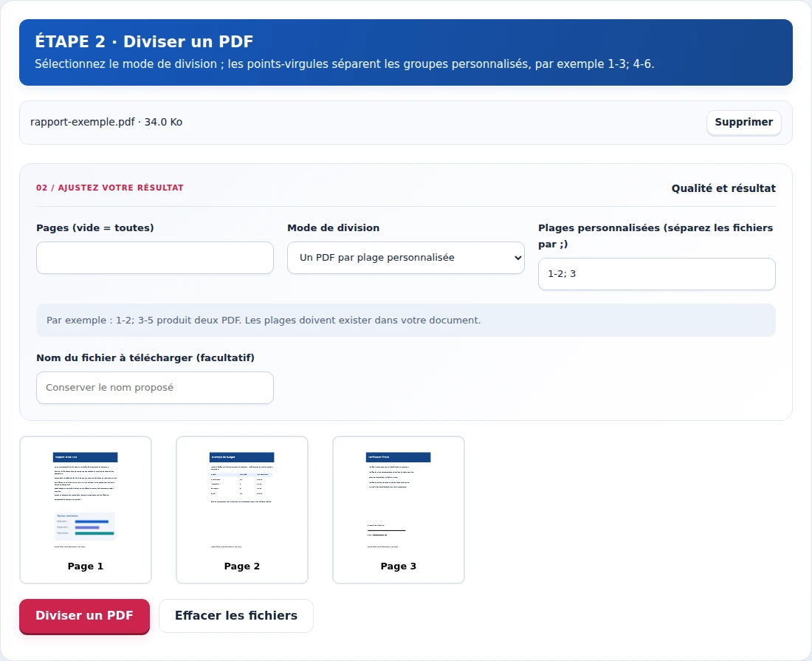
Task: Click the Plages personnalisées label text
Action: [656, 236]
